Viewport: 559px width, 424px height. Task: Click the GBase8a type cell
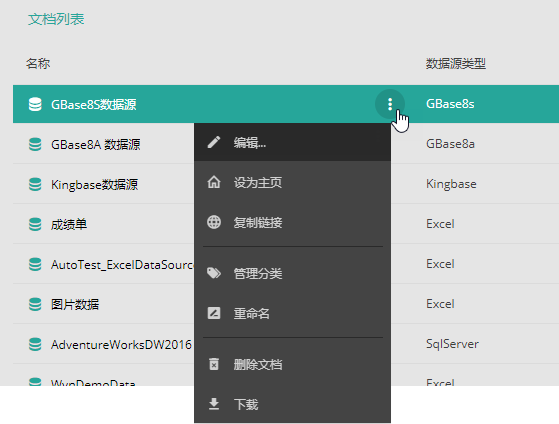click(x=450, y=144)
